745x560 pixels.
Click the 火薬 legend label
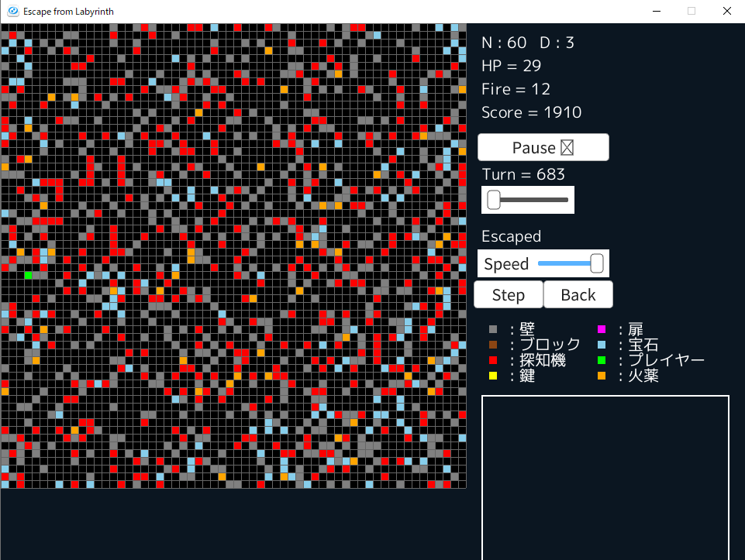click(643, 376)
